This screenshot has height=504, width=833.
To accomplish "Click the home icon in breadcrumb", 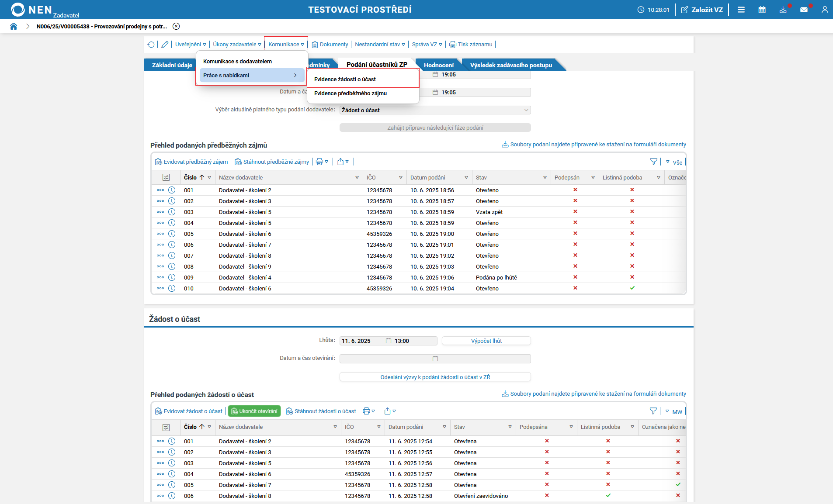I will [x=14, y=26].
